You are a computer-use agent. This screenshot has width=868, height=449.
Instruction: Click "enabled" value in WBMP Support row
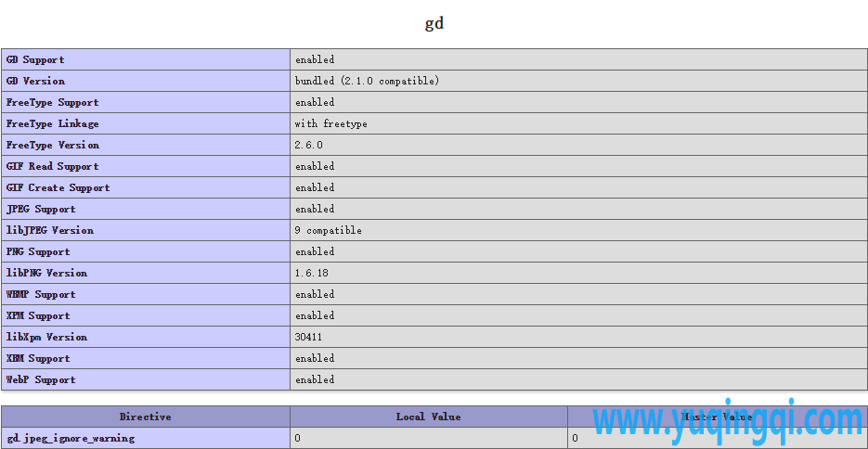315,294
